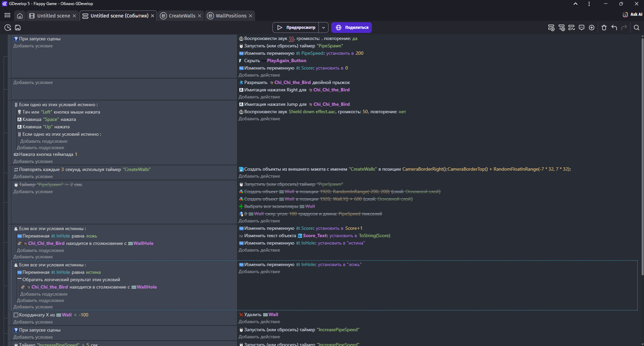644x346 pixels.
Task: Click the add sub-event icon
Action: click(x=561, y=28)
